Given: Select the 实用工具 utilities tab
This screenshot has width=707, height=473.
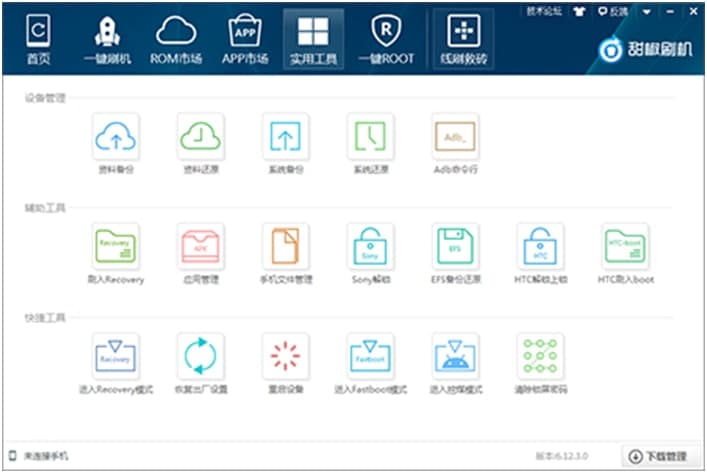Looking at the screenshot, I should pyautogui.click(x=313, y=39).
